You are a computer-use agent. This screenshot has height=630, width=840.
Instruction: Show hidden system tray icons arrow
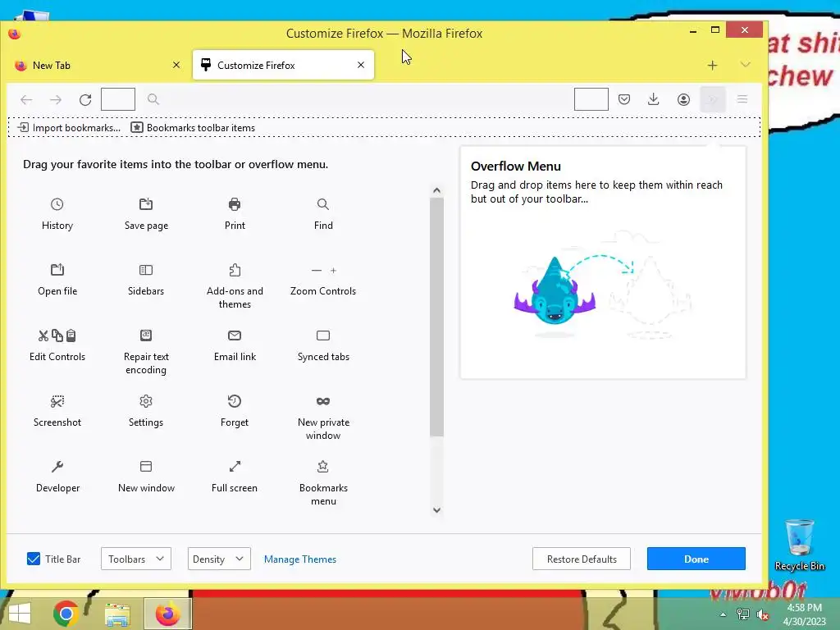723,614
